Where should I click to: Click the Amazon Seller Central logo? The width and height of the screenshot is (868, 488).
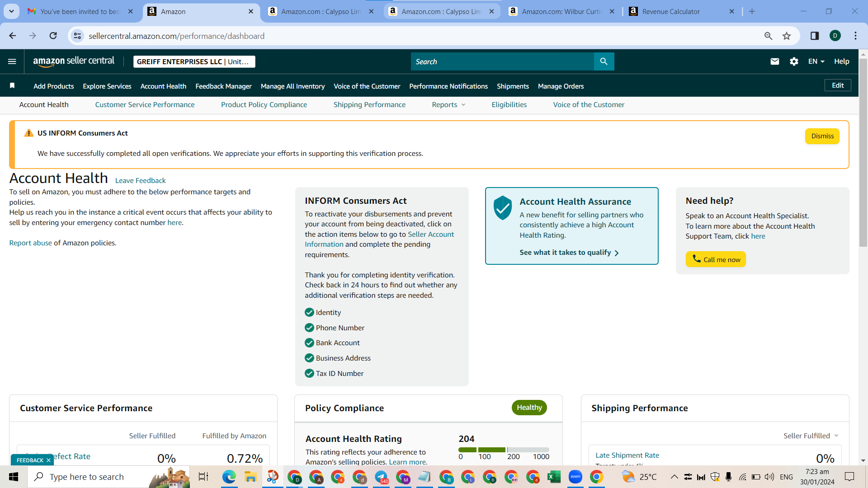pyautogui.click(x=74, y=61)
